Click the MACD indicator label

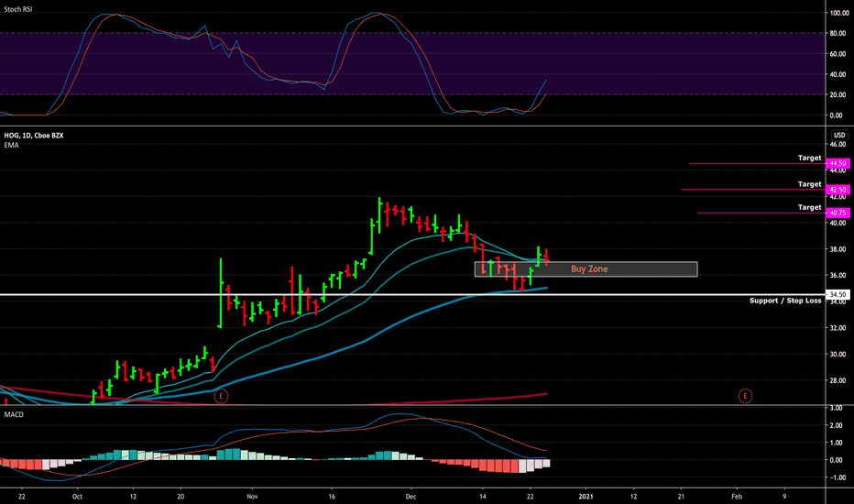14,414
